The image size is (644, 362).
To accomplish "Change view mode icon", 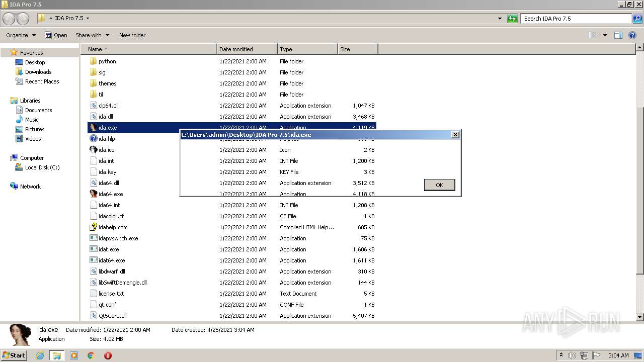I will coord(593,35).
